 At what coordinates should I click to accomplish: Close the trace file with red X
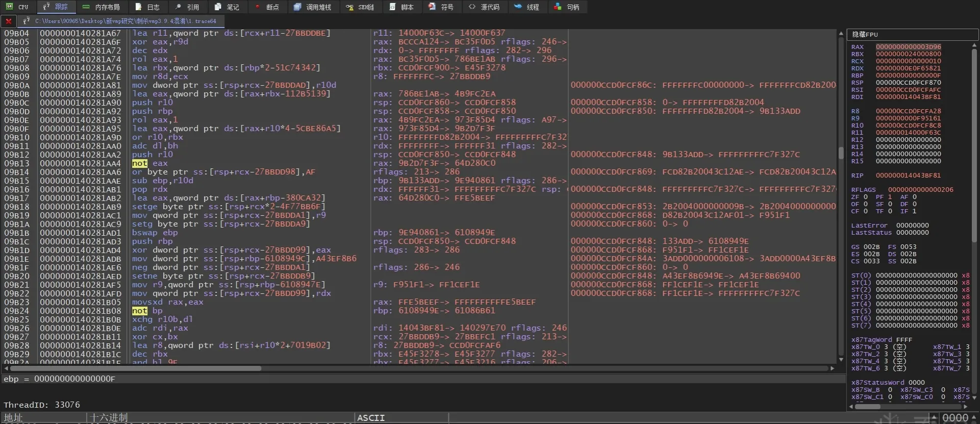[9, 21]
